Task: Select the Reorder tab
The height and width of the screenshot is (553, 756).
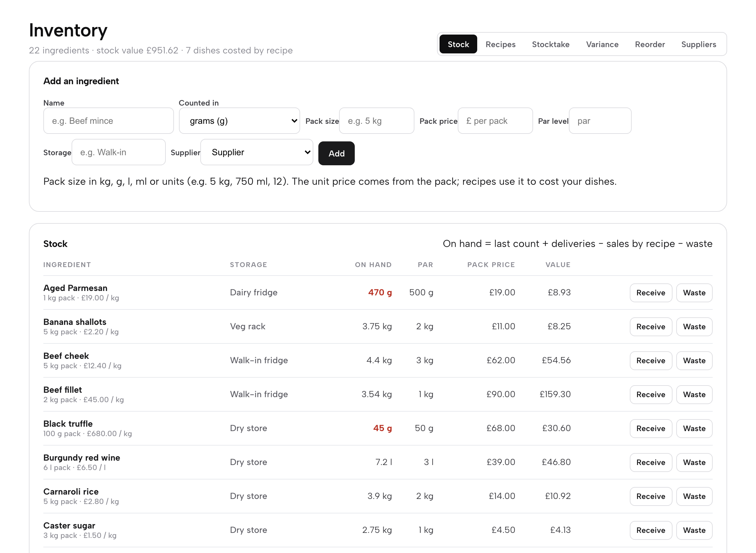Action: click(649, 44)
